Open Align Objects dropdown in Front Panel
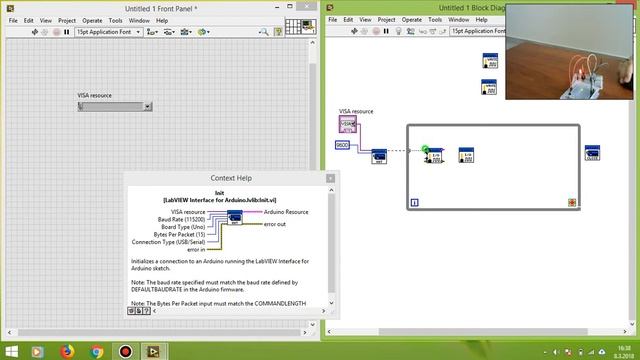 coord(152,32)
